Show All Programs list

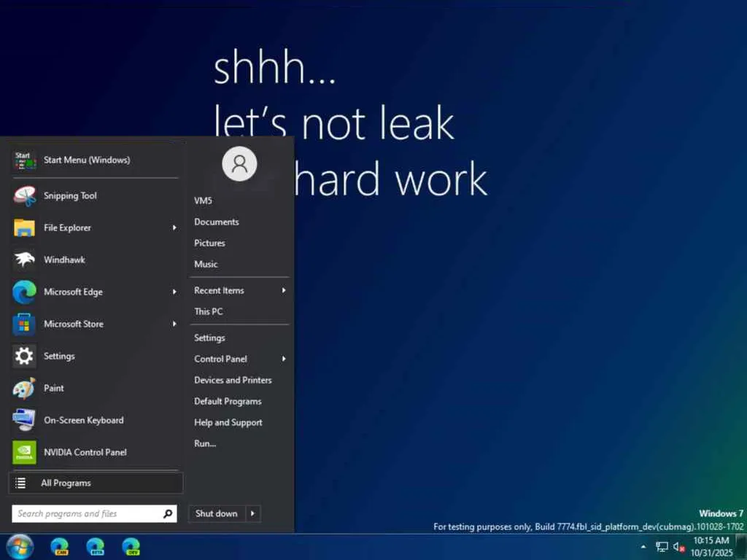coord(96,483)
